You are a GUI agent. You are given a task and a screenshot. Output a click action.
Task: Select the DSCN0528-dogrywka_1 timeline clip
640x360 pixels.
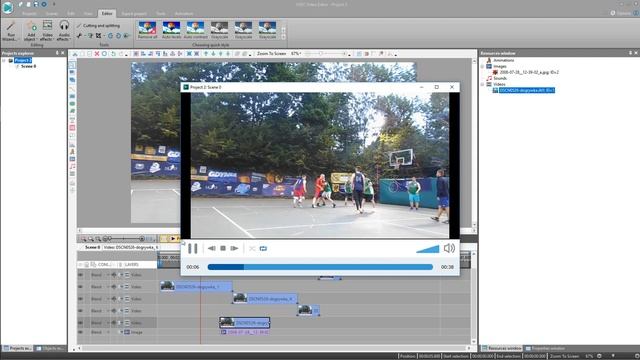pos(196,287)
